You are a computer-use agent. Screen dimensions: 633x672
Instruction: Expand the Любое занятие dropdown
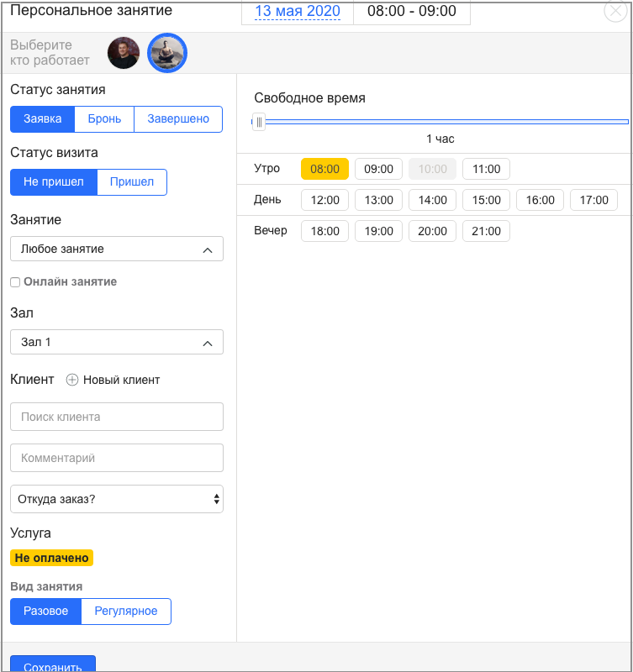117,249
